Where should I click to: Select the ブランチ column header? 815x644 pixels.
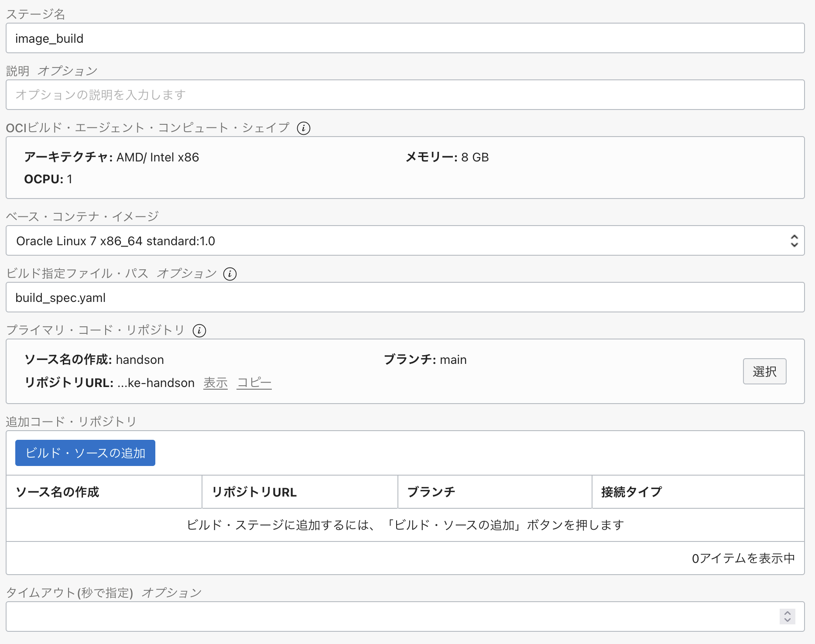[431, 492]
